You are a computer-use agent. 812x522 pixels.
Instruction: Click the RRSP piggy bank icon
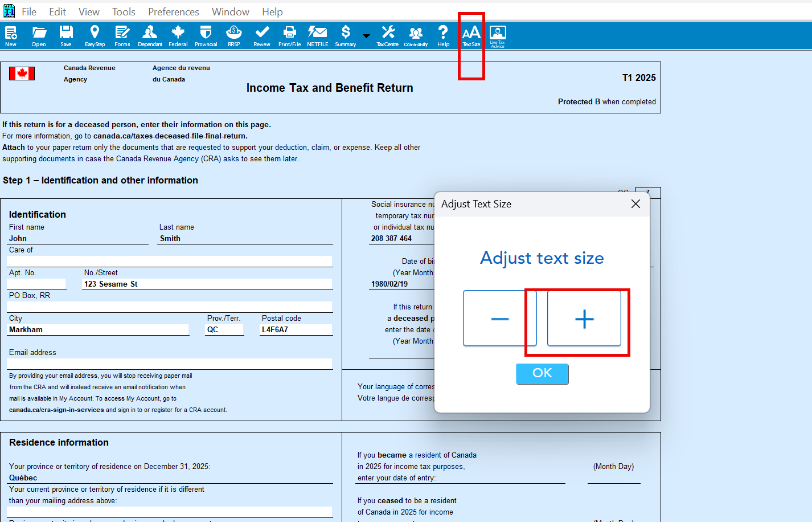[233, 36]
